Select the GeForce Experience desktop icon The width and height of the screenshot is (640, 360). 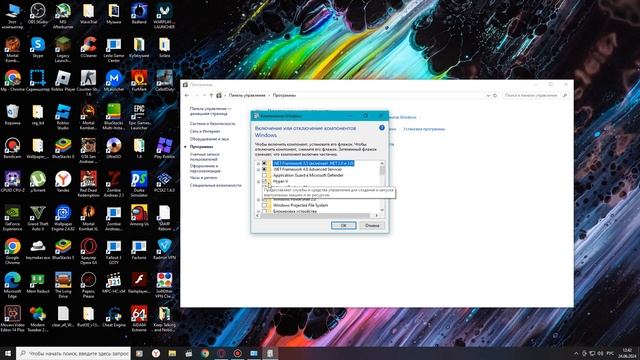click(12, 218)
